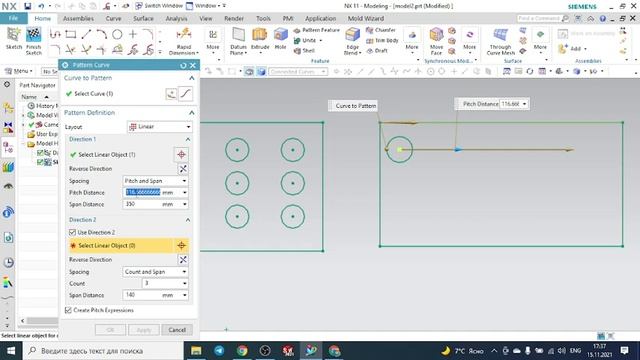
Task: Open the Count field dropdown arrow
Action: 184,283
